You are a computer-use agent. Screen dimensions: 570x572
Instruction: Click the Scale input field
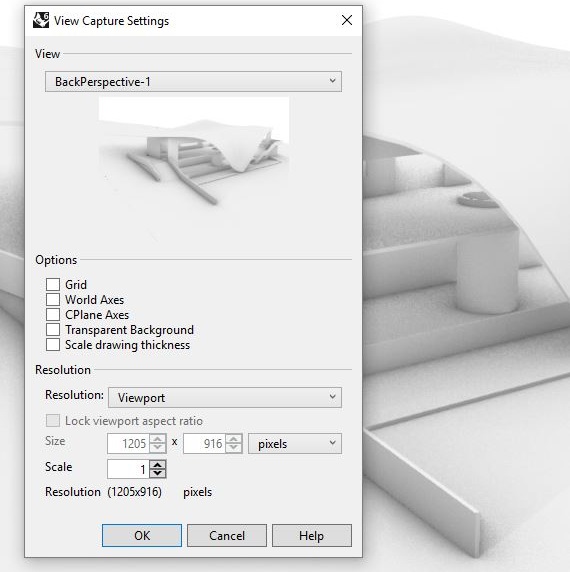[x=129, y=469]
